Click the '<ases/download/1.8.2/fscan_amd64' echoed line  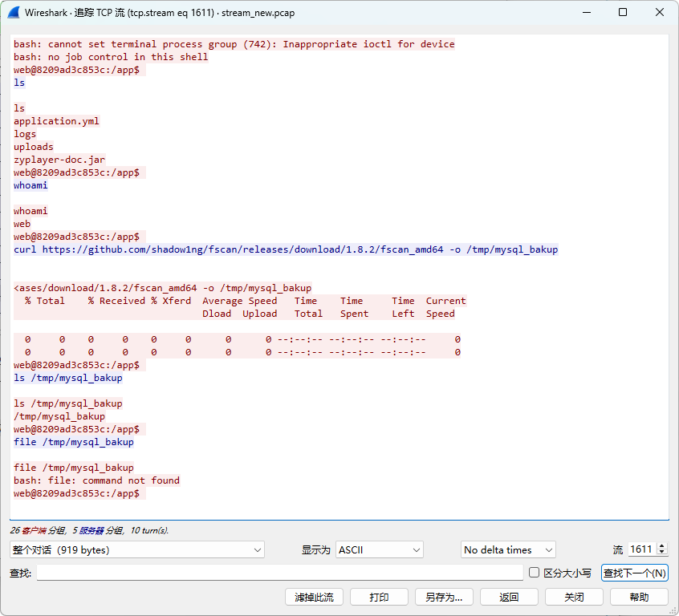tap(162, 288)
